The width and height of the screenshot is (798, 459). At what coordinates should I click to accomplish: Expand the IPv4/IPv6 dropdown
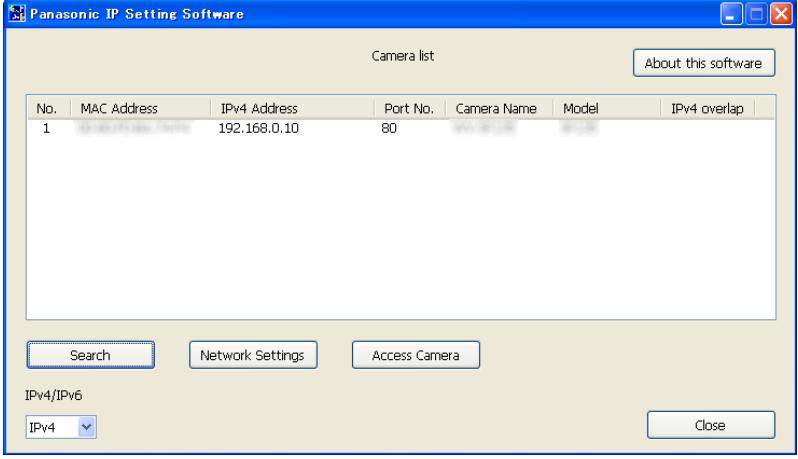click(87, 427)
